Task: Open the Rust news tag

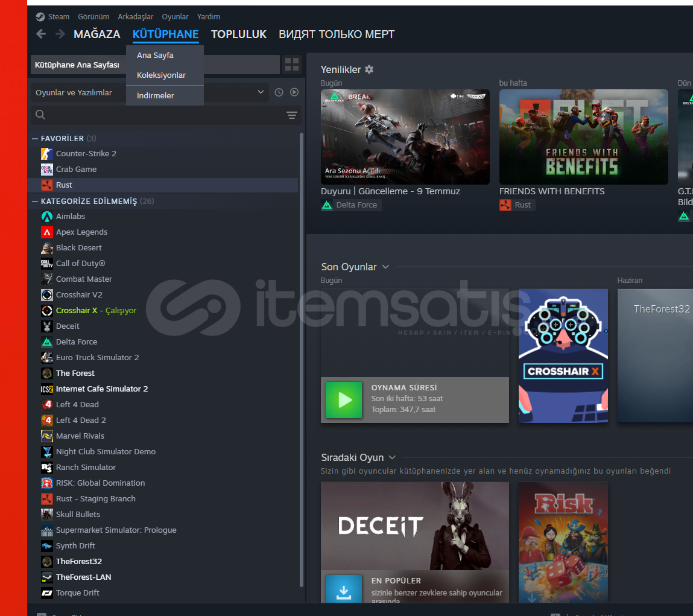Action: [x=517, y=205]
